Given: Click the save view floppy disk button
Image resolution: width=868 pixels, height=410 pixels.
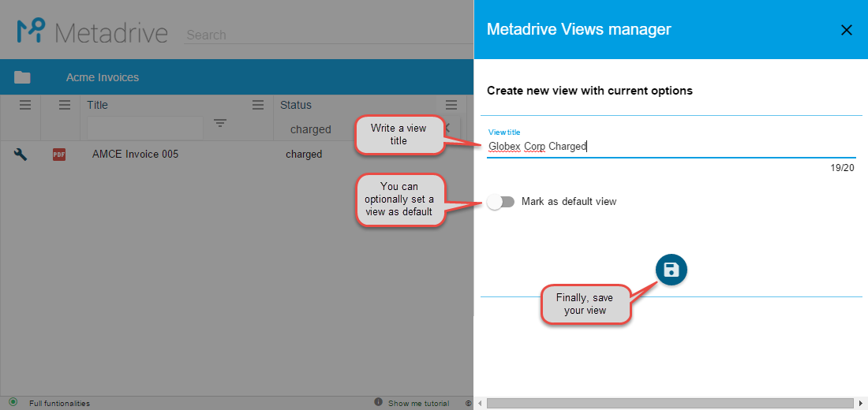Looking at the screenshot, I should point(671,270).
